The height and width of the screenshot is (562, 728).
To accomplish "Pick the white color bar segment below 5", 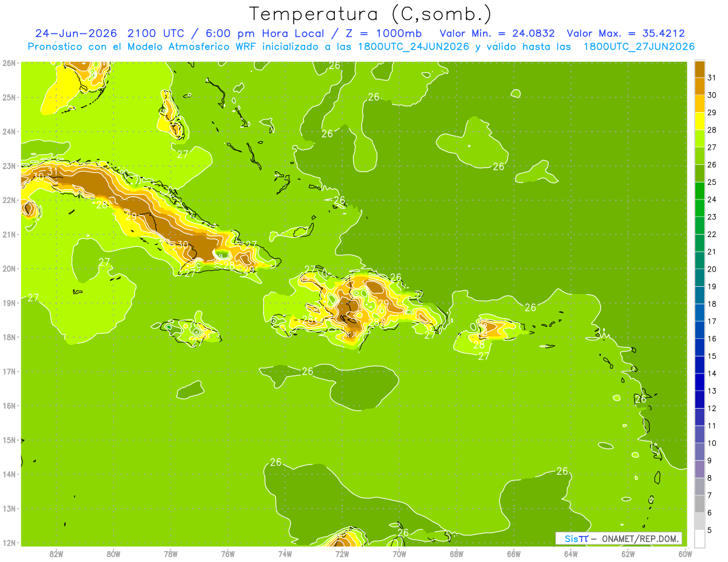I will pyautogui.click(x=699, y=538).
